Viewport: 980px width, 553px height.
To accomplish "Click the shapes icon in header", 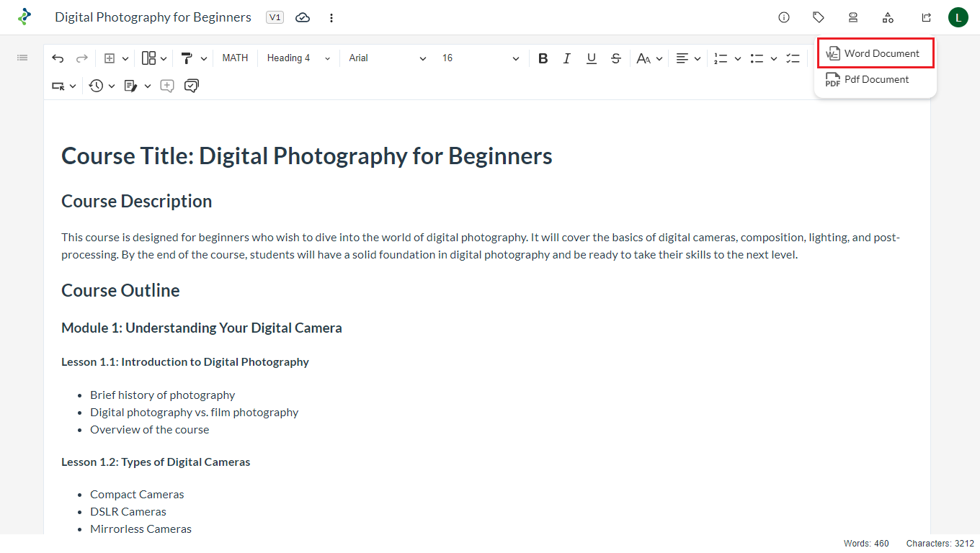I will [888, 17].
